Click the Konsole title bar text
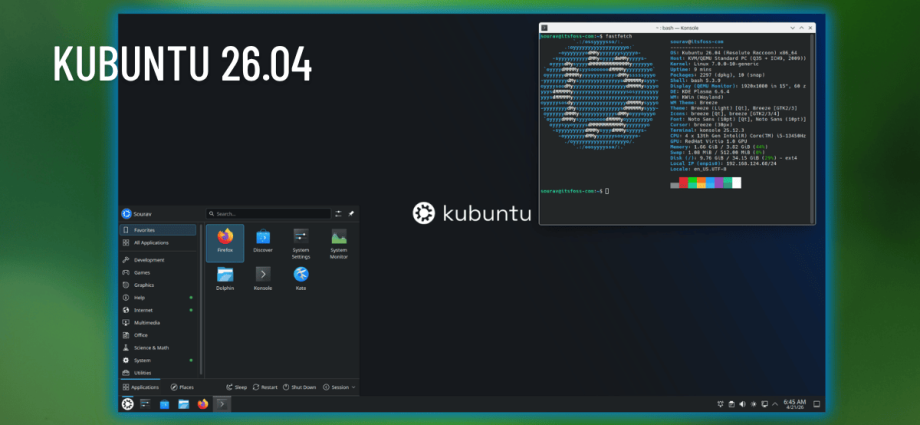The width and height of the screenshot is (920, 425). [677, 28]
